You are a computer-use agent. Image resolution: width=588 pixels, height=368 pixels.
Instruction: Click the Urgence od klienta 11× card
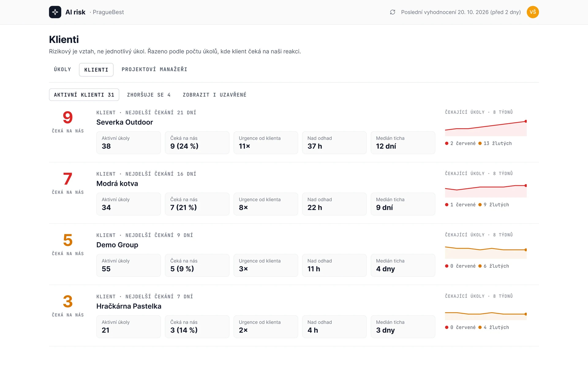point(266,143)
